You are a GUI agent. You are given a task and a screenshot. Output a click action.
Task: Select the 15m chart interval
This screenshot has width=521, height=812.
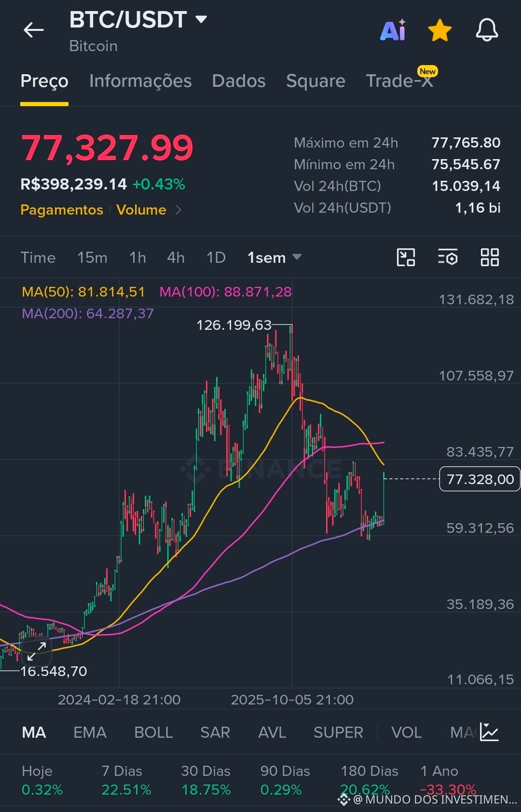click(x=92, y=257)
